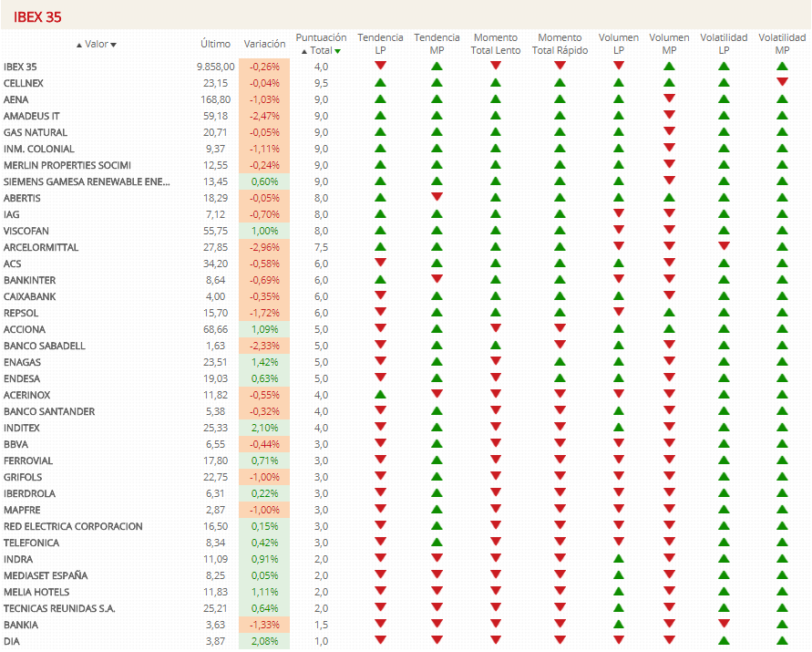This screenshot has height=652, width=812.
Task: Click the Volumen LP column header
Action: tap(618, 44)
